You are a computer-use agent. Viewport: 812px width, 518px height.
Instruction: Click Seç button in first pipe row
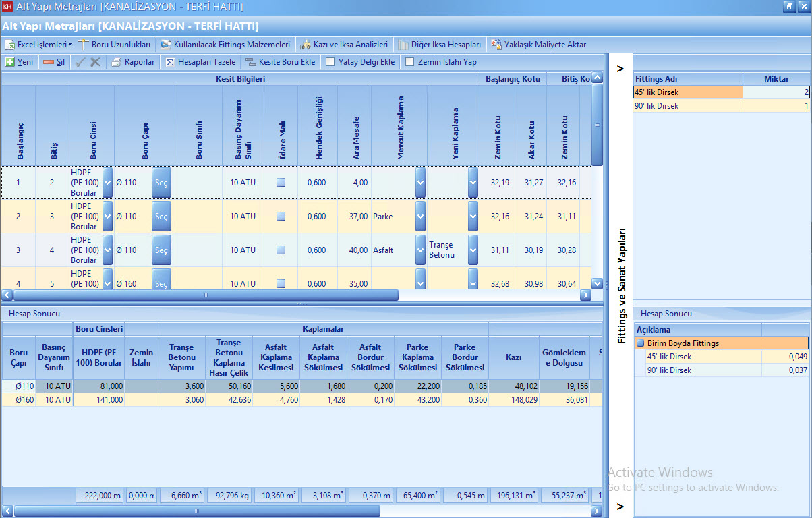(x=161, y=183)
